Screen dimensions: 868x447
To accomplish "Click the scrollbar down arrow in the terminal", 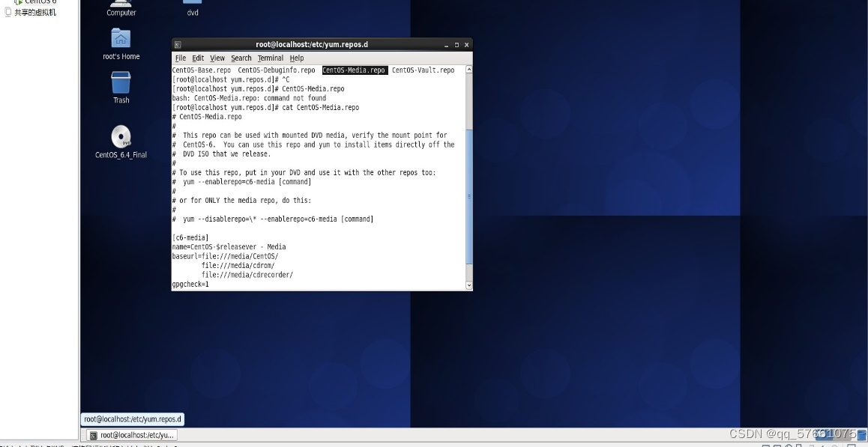I will pyautogui.click(x=468, y=285).
